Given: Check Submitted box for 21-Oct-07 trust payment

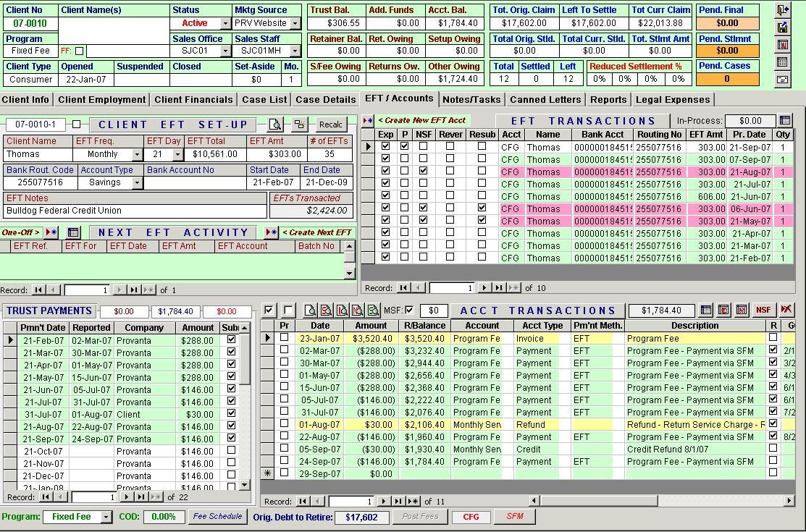Looking at the screenshot, I should point(231,450).
